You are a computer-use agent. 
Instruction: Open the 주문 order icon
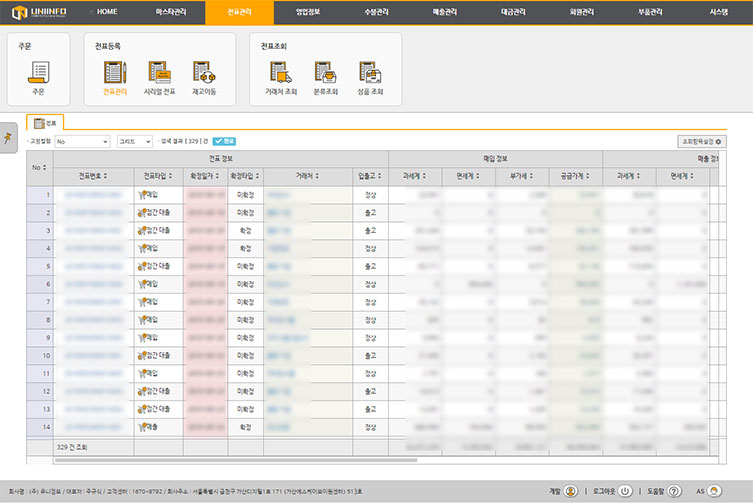coord(39,73)
